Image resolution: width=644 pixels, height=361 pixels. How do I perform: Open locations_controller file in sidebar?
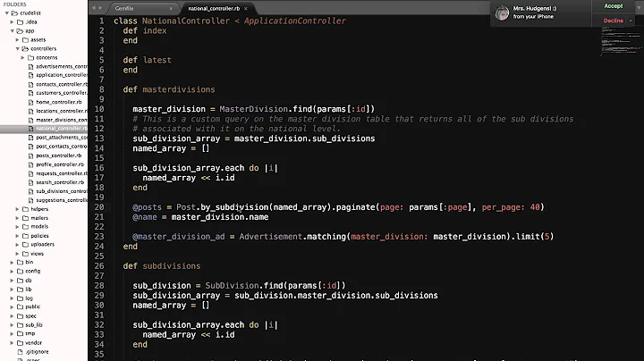61,111
